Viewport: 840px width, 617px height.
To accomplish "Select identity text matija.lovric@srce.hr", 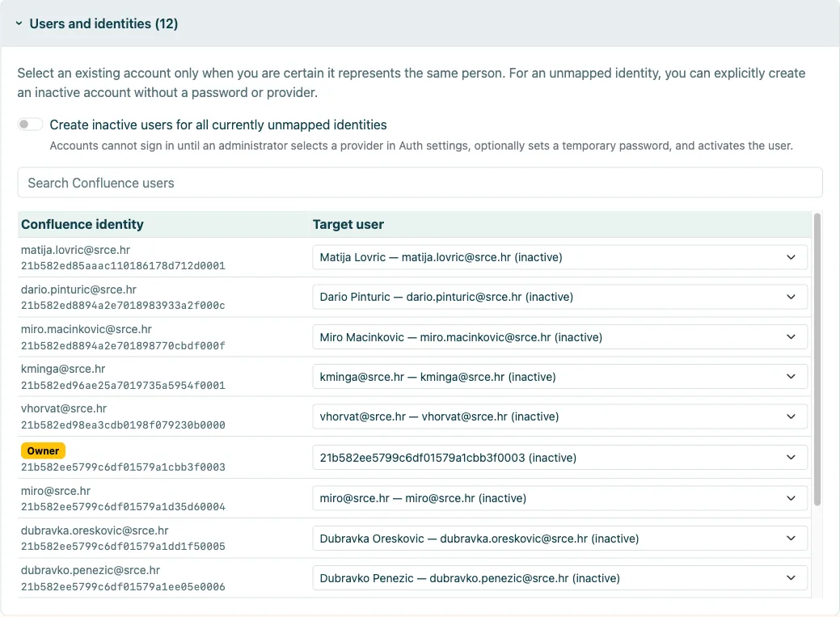I will click(x=75, y=250).
